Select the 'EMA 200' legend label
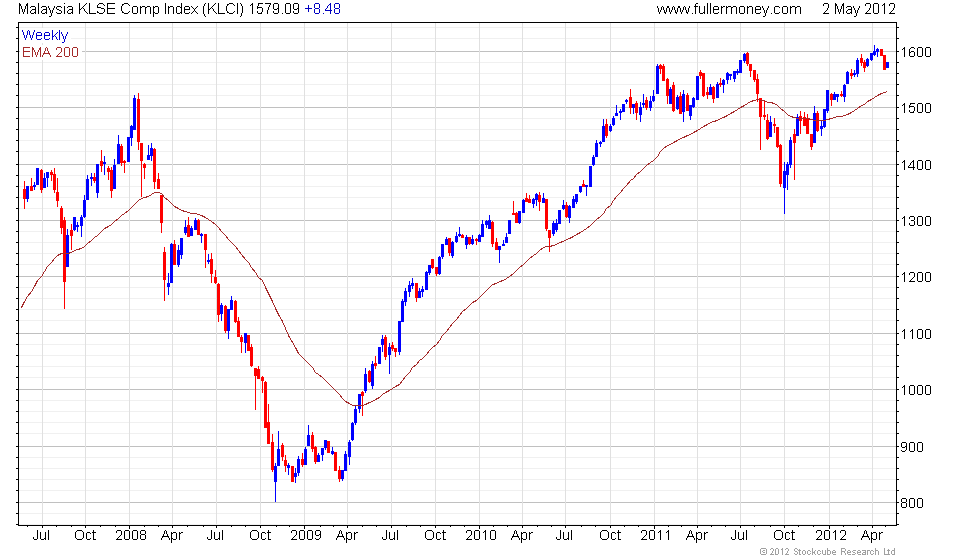This screenshot has width=980, height=560. [50, 52]
